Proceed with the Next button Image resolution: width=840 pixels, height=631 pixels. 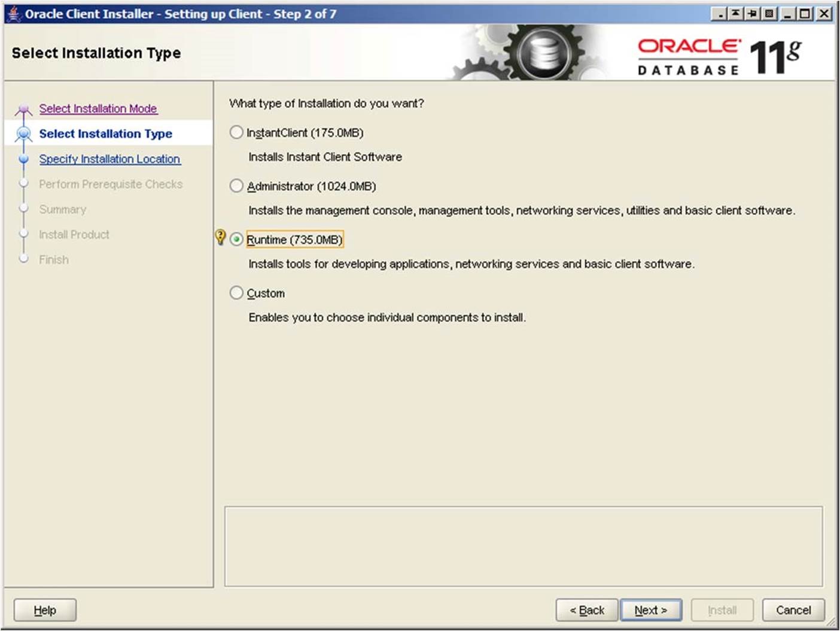tap(650, 610)
